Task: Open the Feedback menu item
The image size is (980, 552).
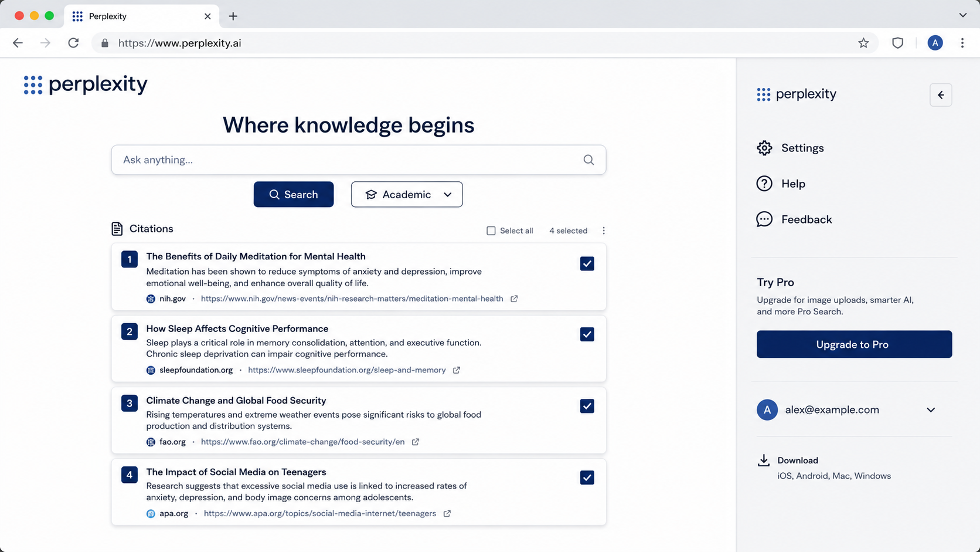Action: coord(794,219)
